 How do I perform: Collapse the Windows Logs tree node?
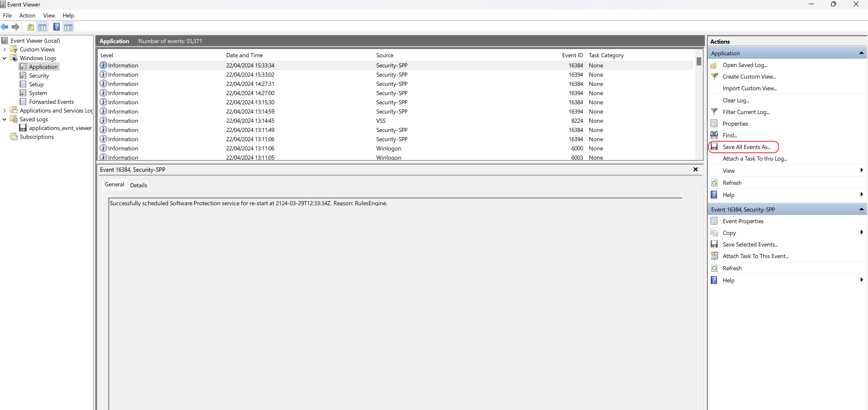point(4,58)
